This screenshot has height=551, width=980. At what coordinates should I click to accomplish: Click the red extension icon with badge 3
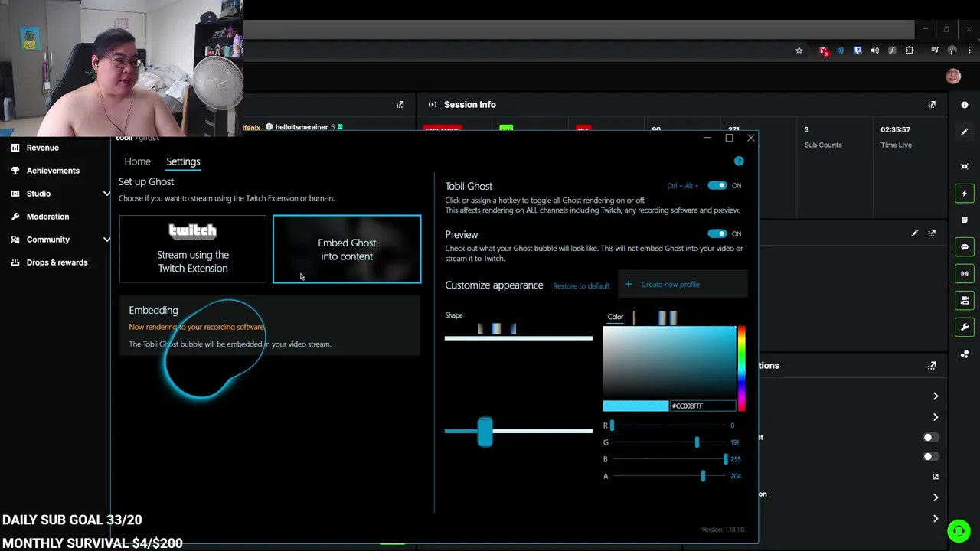[x=823, y=51]
